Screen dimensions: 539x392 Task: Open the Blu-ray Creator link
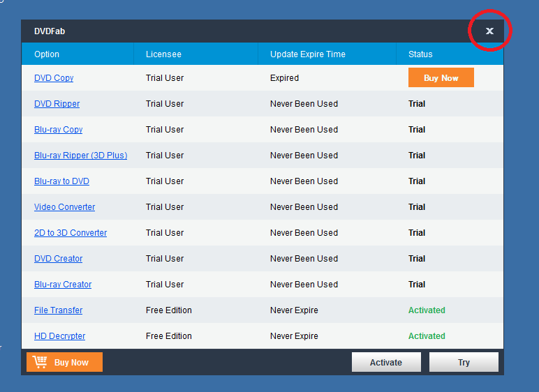point(63,284)
